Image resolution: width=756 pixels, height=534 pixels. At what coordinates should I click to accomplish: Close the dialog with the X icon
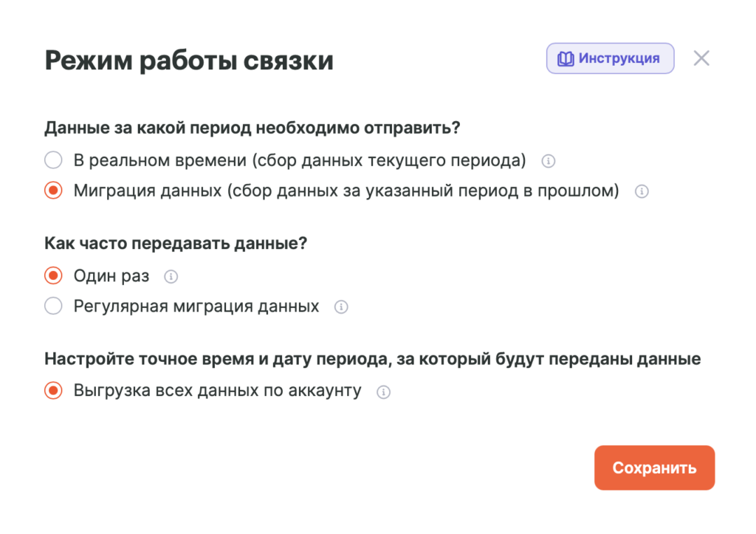point(701,58)
